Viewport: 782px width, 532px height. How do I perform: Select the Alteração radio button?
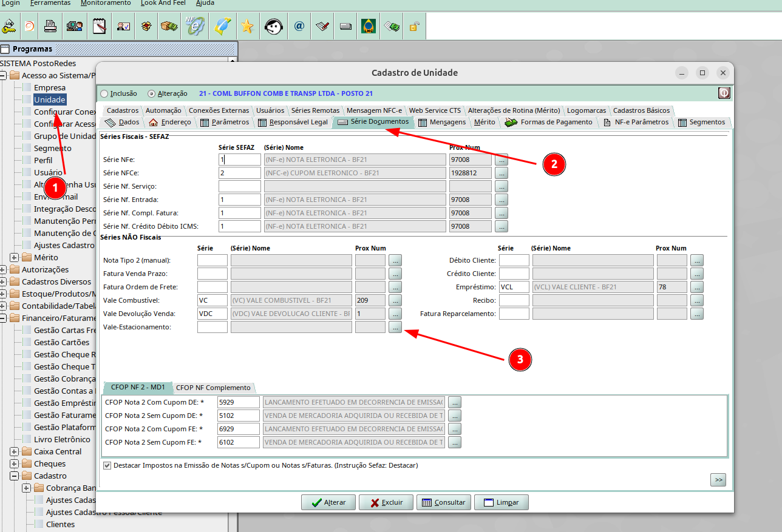[152, 94]
